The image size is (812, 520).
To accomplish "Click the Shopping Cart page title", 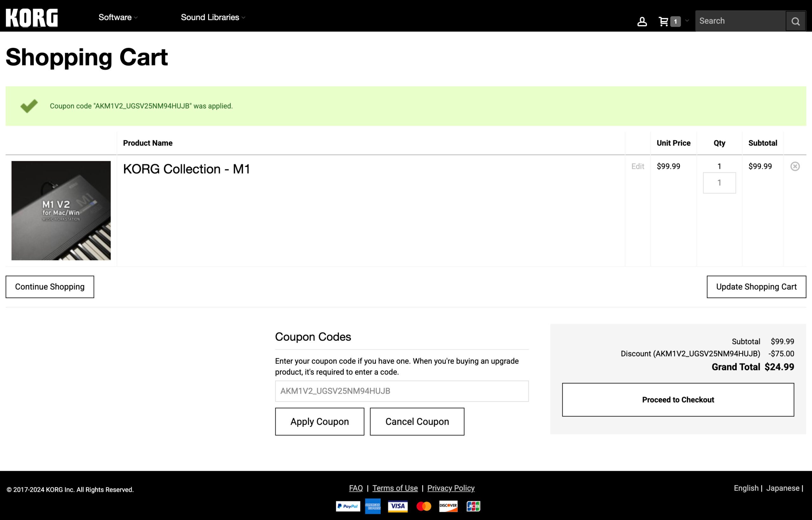I will coord(87,57).
